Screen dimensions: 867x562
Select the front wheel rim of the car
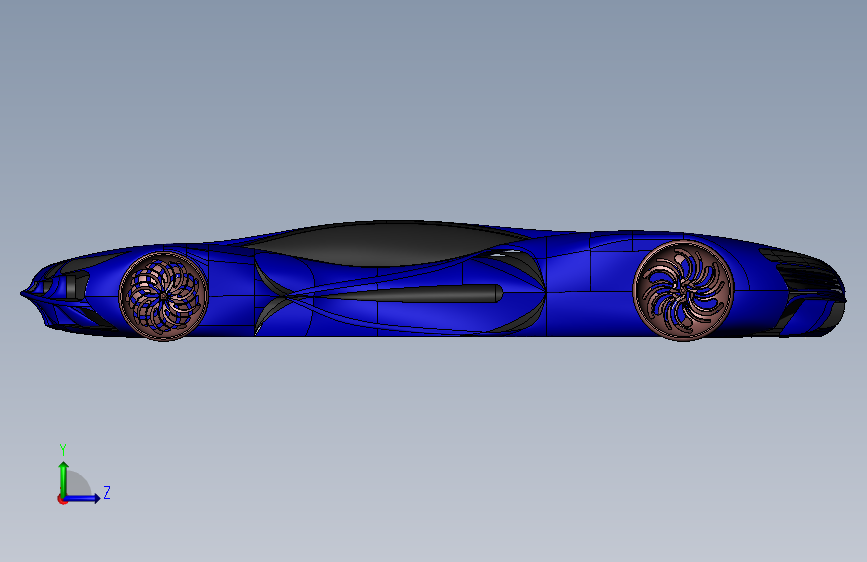click(164, 296)
